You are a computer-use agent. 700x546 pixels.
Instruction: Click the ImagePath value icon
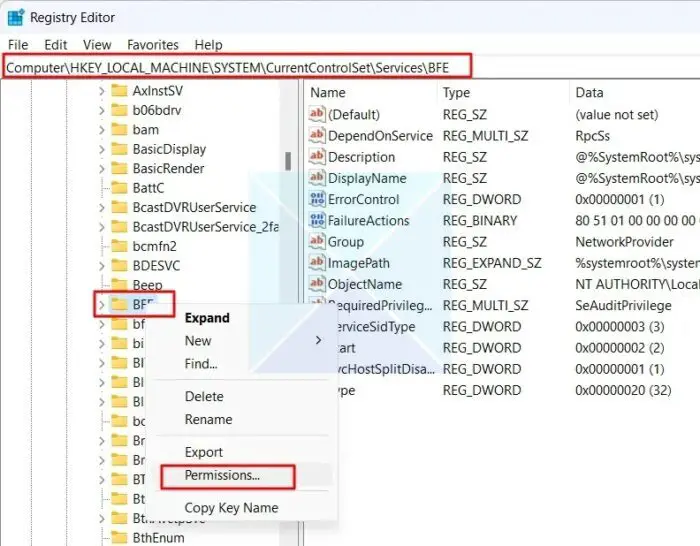pos(317,263)
